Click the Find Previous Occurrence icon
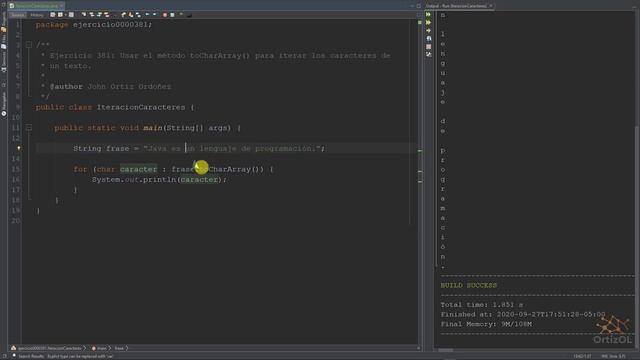640x360 pixels. tap(92, 15)
